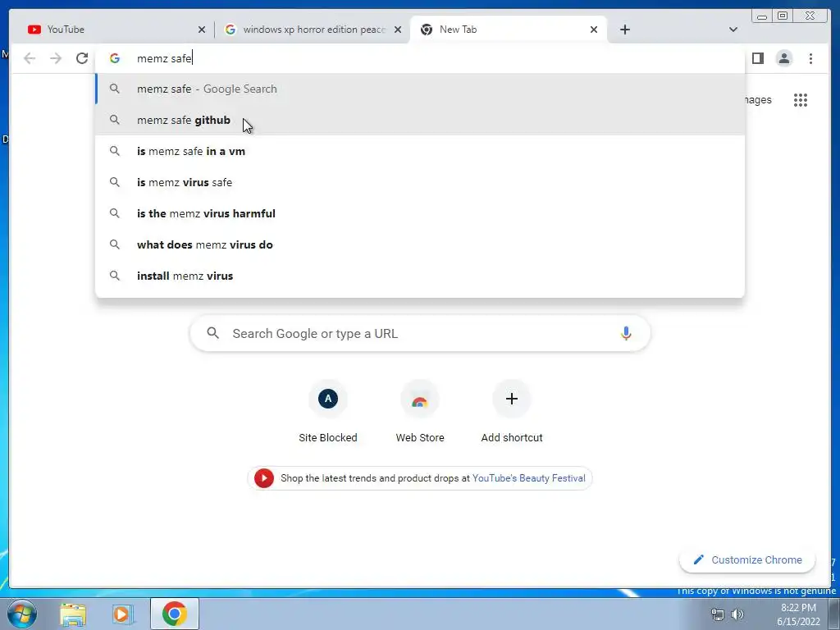Click the address bar containing memz safe
The height and width of the screenshot is (630, 840).
pyautogui.click(x=420, y=58)
